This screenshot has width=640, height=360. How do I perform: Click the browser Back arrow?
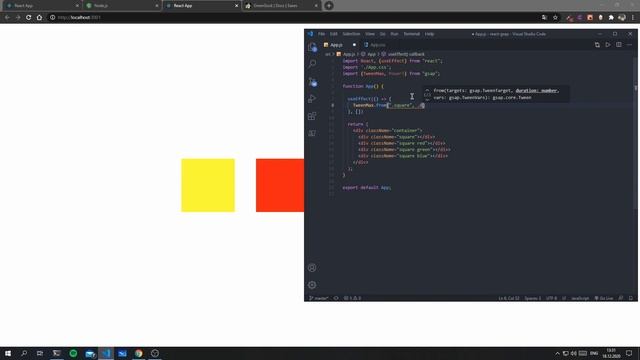[7, 18]
